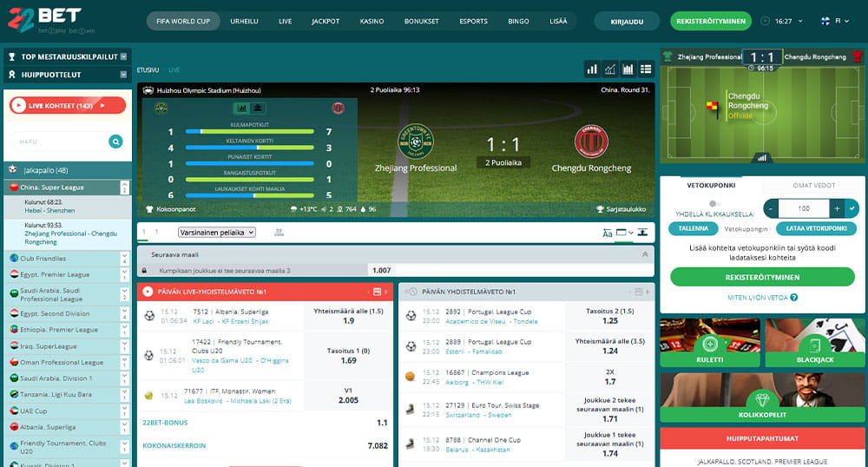The image size is (868, 467).
Task: Click the clock icon beside 16:27
Action: click(765, 21)
